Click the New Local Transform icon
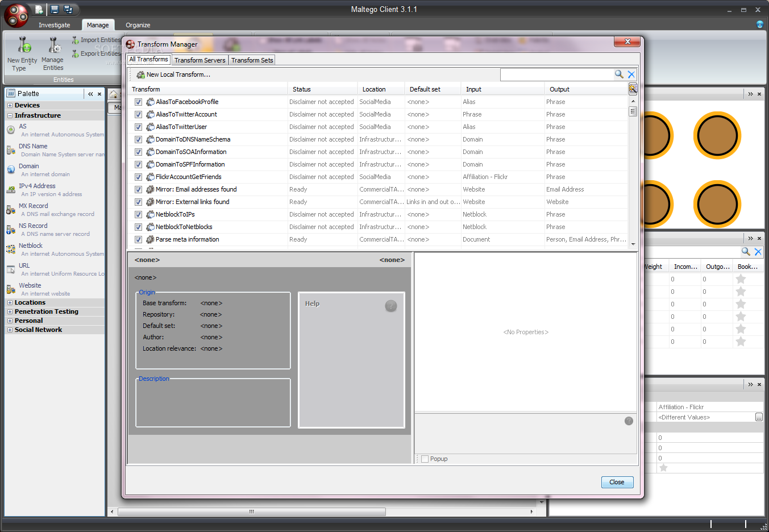This screenshot has height=532, width=769. (x=140, y=74)
